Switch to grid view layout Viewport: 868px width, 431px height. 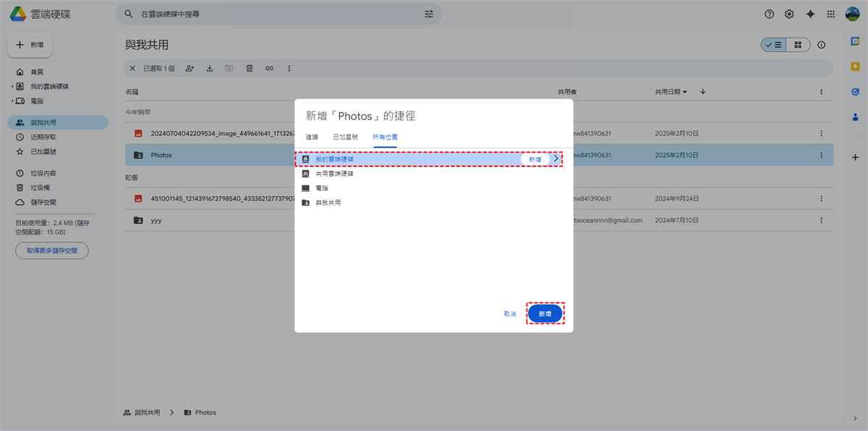[x=798, y=45]
